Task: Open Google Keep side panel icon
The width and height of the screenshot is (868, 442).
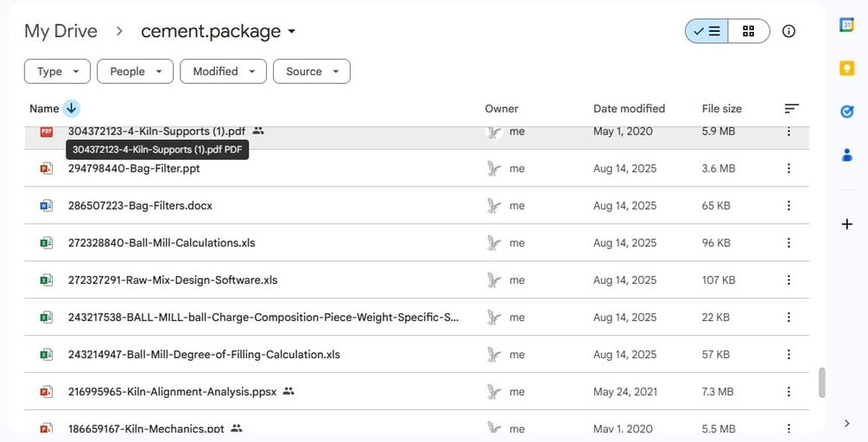Action: pyautogui.click(x=846, y=68)
